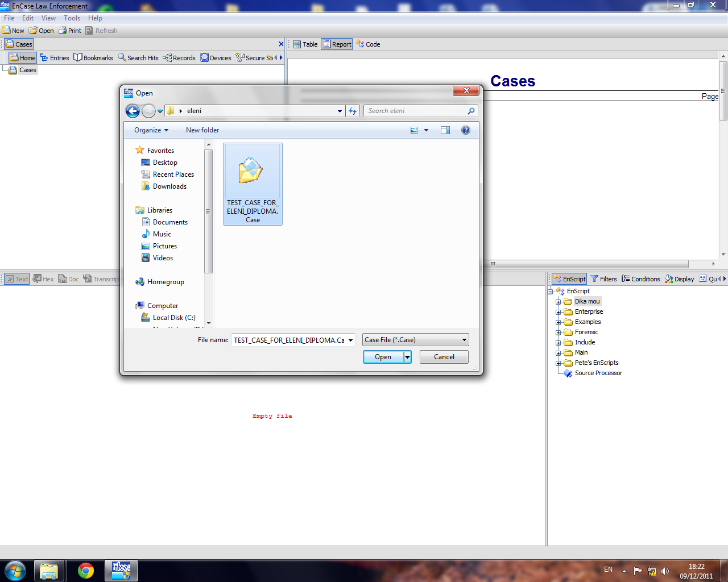Screen dimensions: 728x582
Task: Open the recent locations dropdown arrow
Action: coord(160,111)
